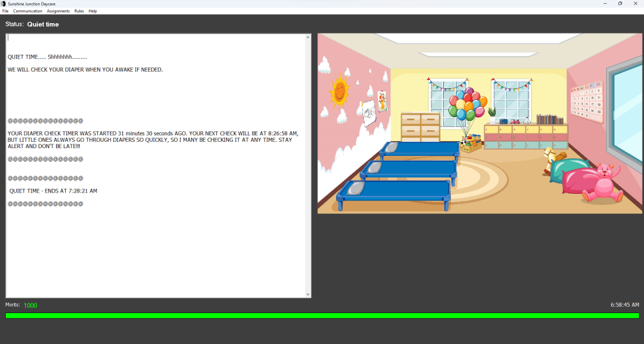The image size is (644, 344).
Task: Click the scroll down arrow of text panel
Action: pos(308,294)
